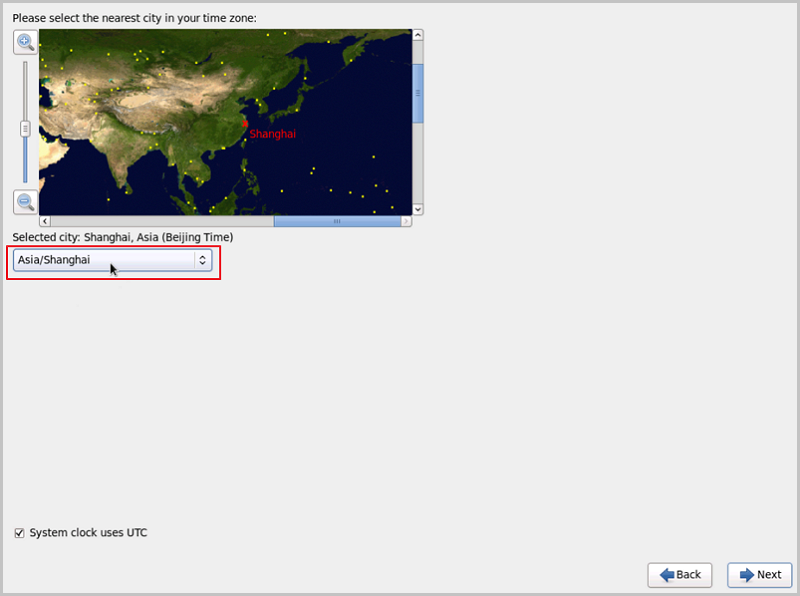Click the empty horizontal scrollbar track left of thumb
This screenshot has width=800, height=596.
pos(160,221)
